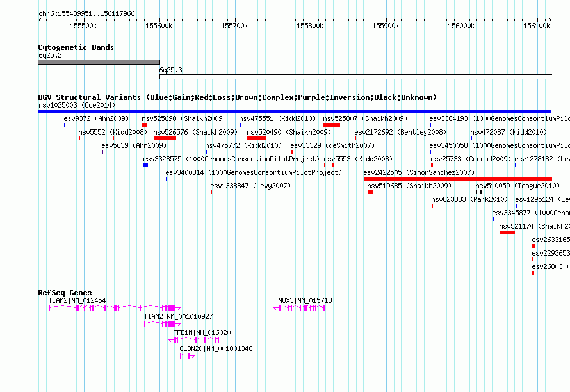Select the TFB1M gene structure glyph
Image resolution: width=570 pixels, height=392 pixels.
(x=194, y=340)
